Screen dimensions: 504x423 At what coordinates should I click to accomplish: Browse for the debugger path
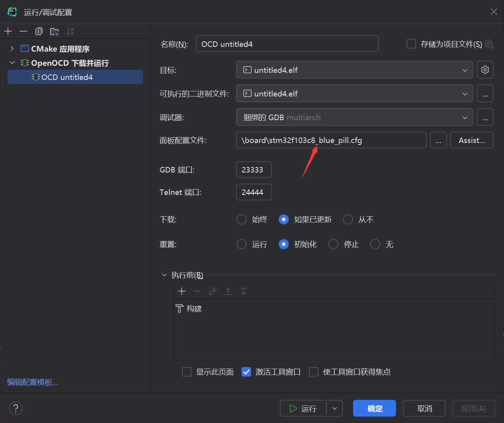click(x=485, y=117)
